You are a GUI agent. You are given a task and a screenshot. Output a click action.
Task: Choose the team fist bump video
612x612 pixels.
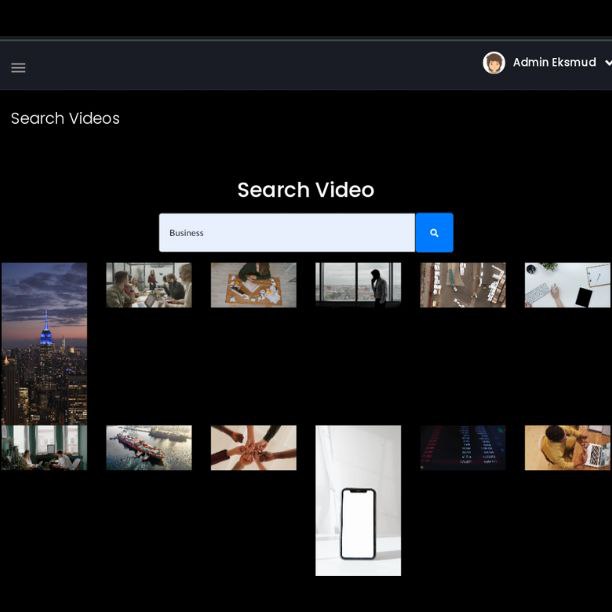(253, 448)
